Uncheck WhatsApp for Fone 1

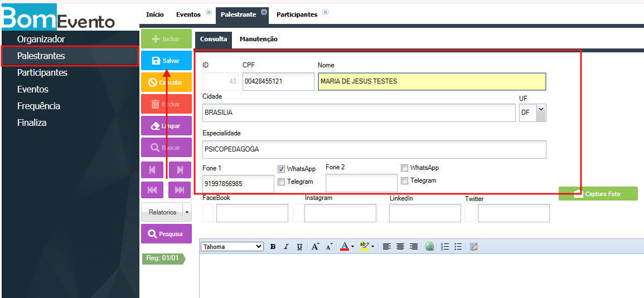coord(282,169)
